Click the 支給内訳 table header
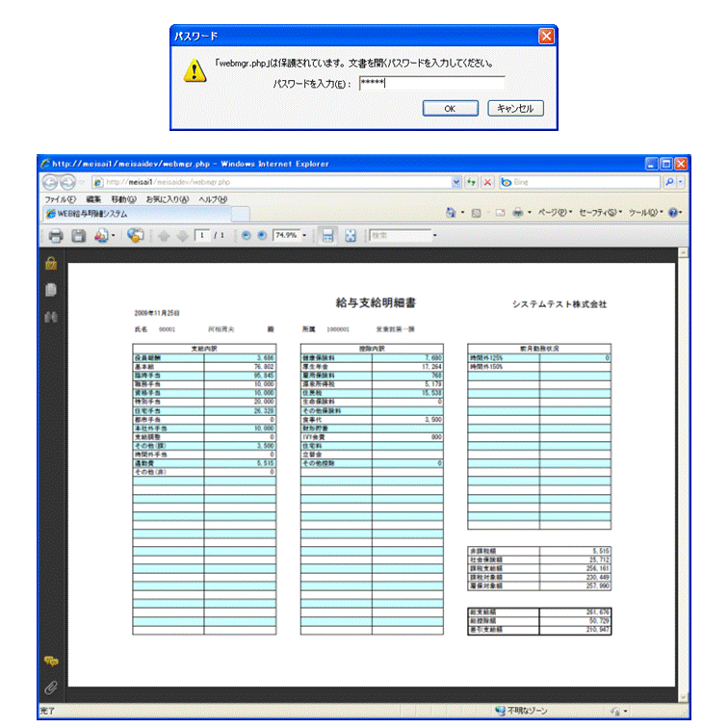Screen dimensions: 728x728 point(204,349)
